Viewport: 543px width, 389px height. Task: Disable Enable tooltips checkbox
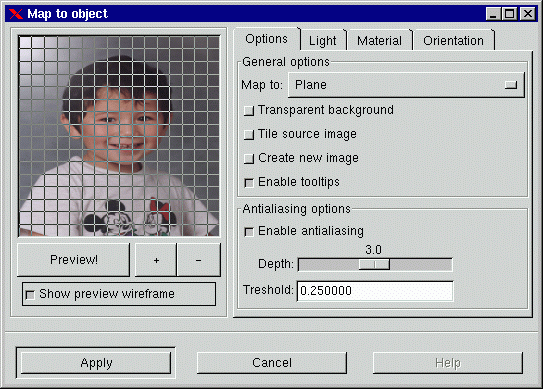[x=249, y=183]
